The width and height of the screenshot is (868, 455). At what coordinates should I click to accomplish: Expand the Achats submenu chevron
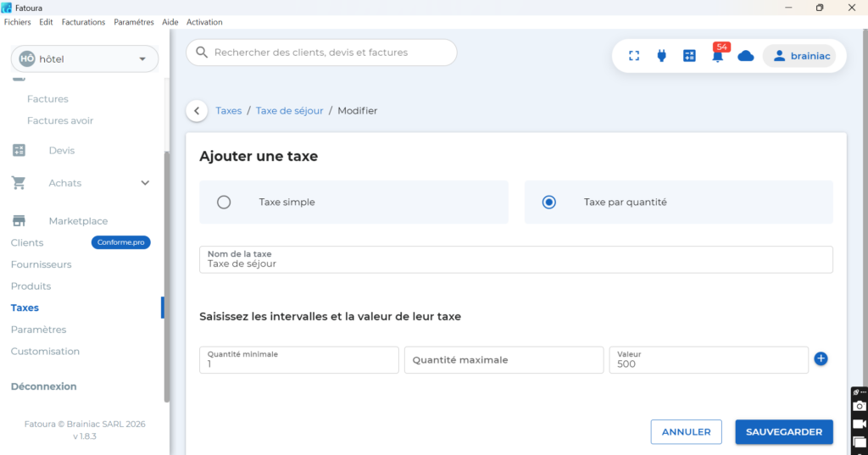pos(145,183)
